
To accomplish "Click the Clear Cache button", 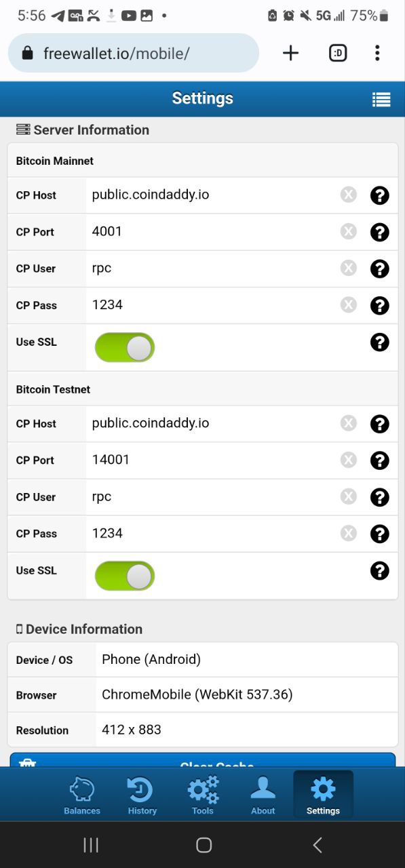I will 202,760.
